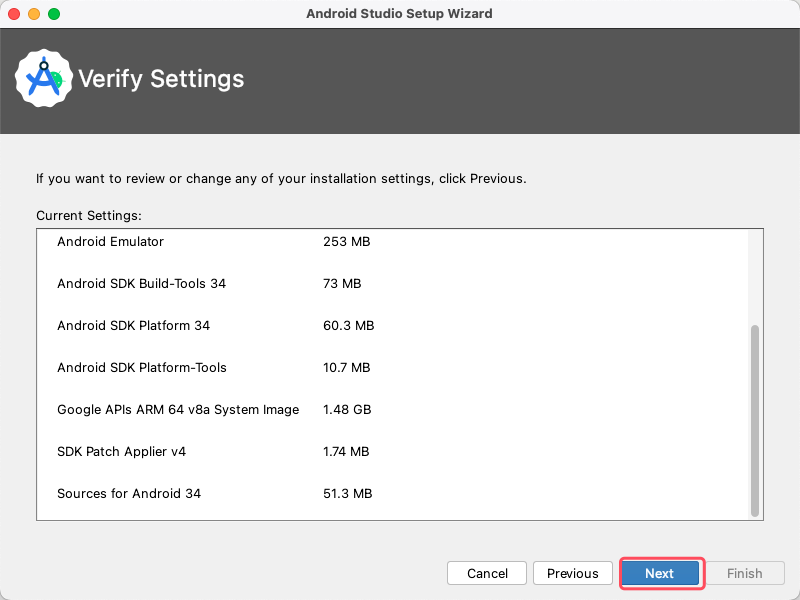Image resolution: width=800 pixels, height=600 pixels.
Task: Select Android SDK Platform 34 entry
Action: coord(392,326)
